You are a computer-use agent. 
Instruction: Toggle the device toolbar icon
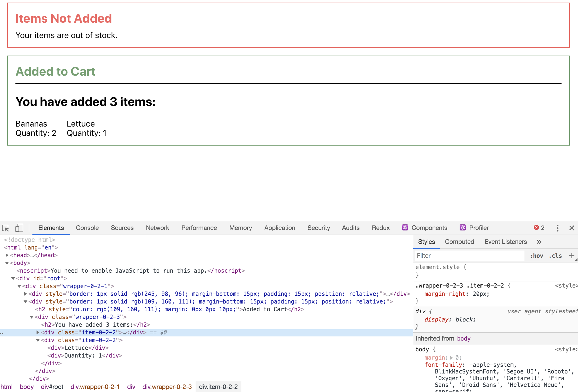click(19, 228)
